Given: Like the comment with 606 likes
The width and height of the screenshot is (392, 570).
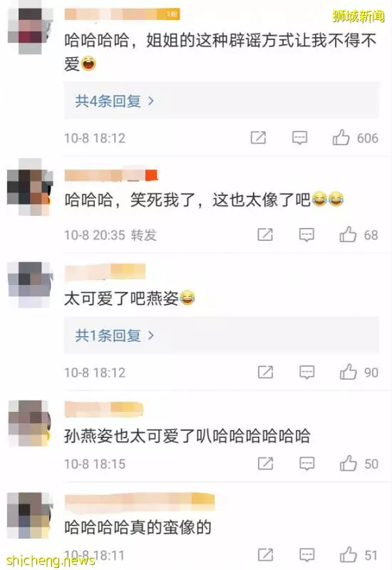Looking at the screenshot, I should tap(341, 138).
